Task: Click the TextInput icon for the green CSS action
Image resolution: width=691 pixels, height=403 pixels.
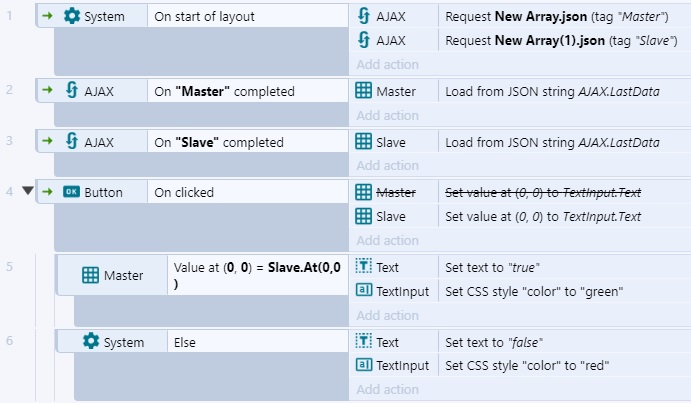Action: (x=364, y=290)
